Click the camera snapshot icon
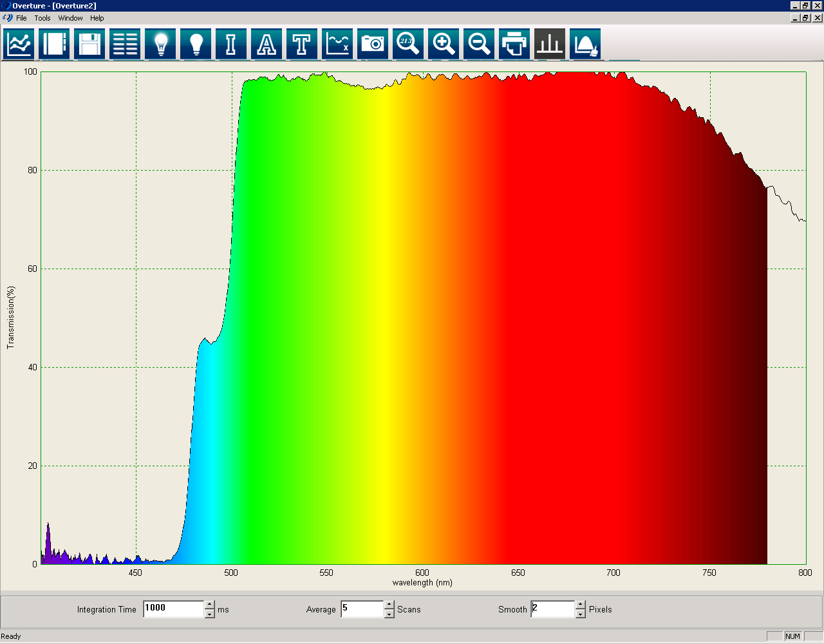 coord(373,44)
